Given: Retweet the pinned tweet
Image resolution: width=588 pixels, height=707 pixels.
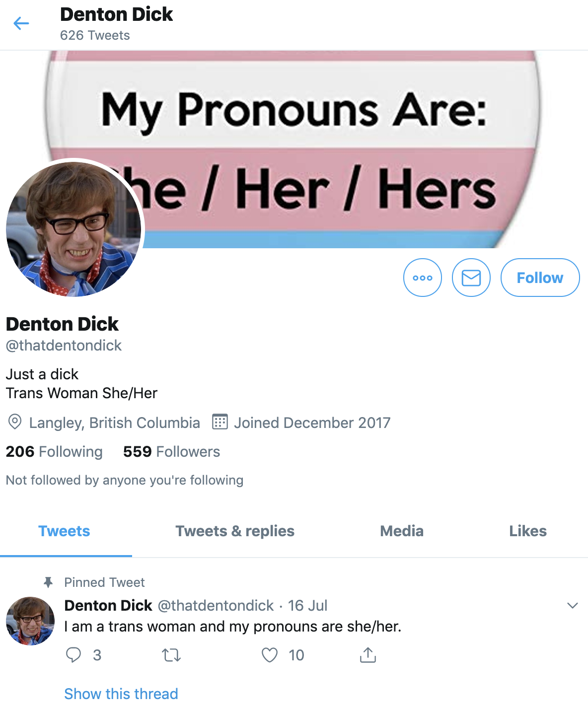Looking at the screenshot, I should coord(172,655).
